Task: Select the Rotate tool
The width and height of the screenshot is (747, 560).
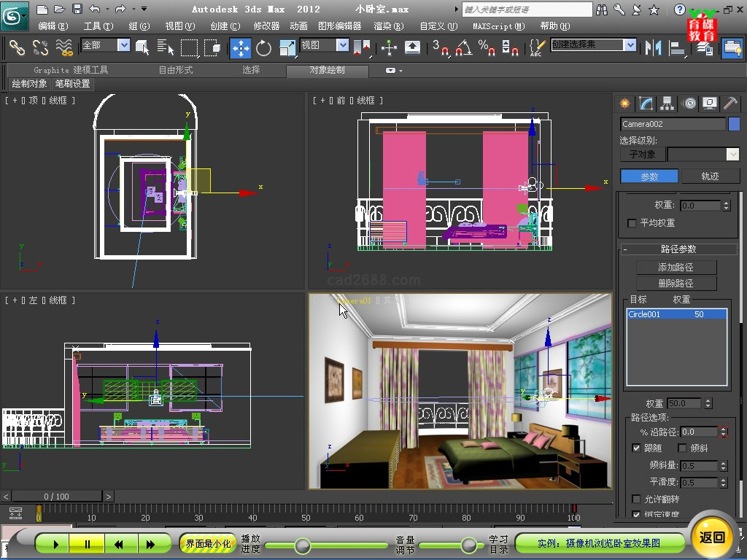Action: point(263,48)
